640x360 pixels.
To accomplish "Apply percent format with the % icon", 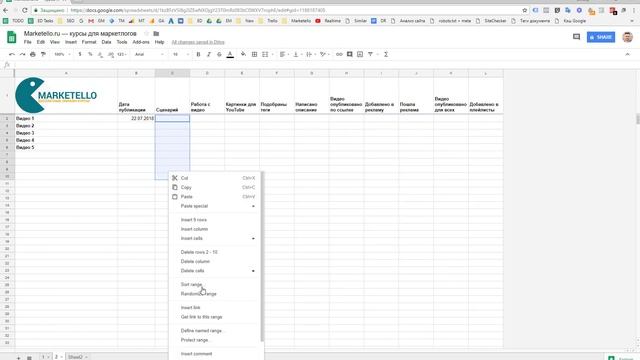I will coord(90,54).
